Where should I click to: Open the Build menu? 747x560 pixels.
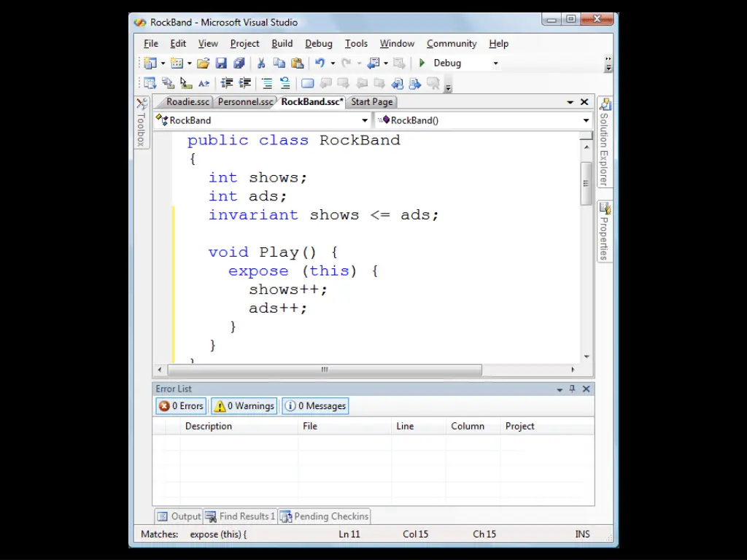[x=282, y=44]
